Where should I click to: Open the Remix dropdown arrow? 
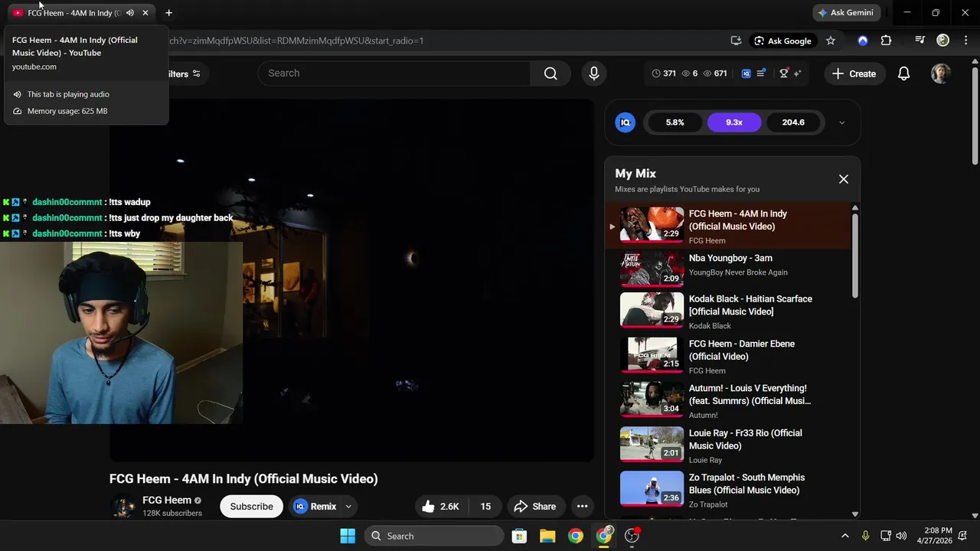coord(348,506)
